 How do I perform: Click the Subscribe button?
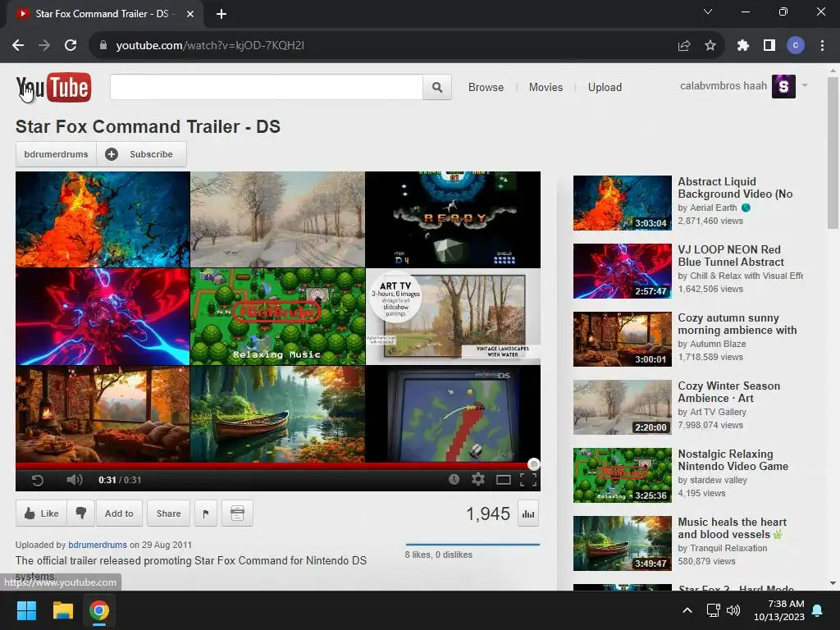[141, 154]
